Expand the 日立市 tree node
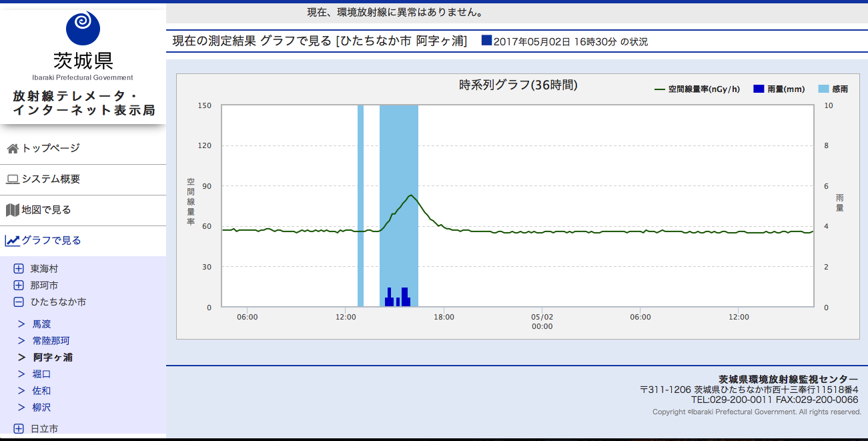Image resolution: width=868 pixels, height=441 pixels. (x=19, y=429)
